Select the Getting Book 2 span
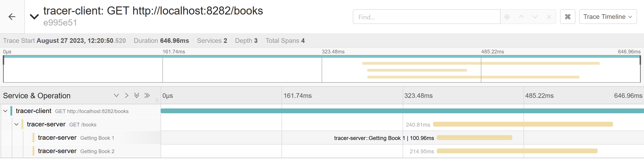The image size is (644, 160). (97, 151)
